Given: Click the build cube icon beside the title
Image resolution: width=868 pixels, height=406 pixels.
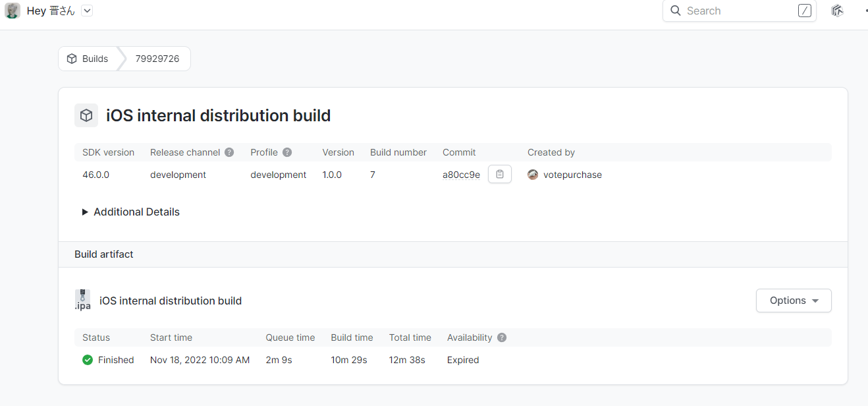Looking at the screenshot, I should [86, 115].
